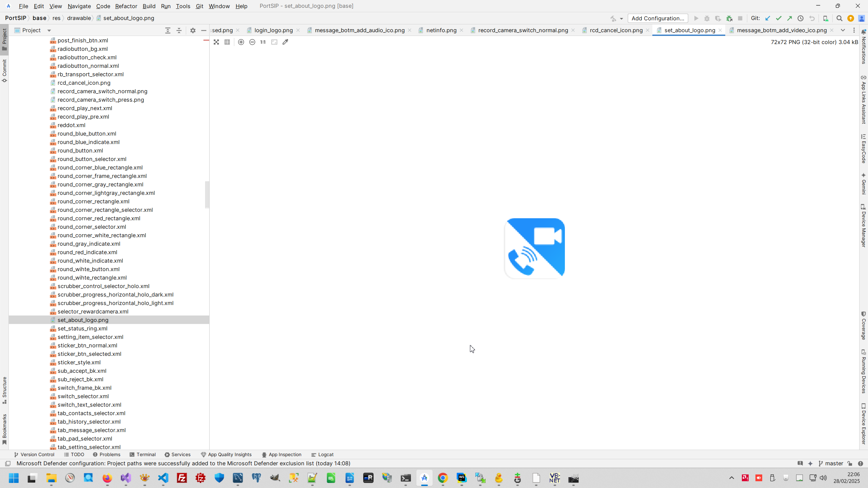868x488 pixels.
Task: Expand all items in the Project panel
Action: (x=168, y=30)
